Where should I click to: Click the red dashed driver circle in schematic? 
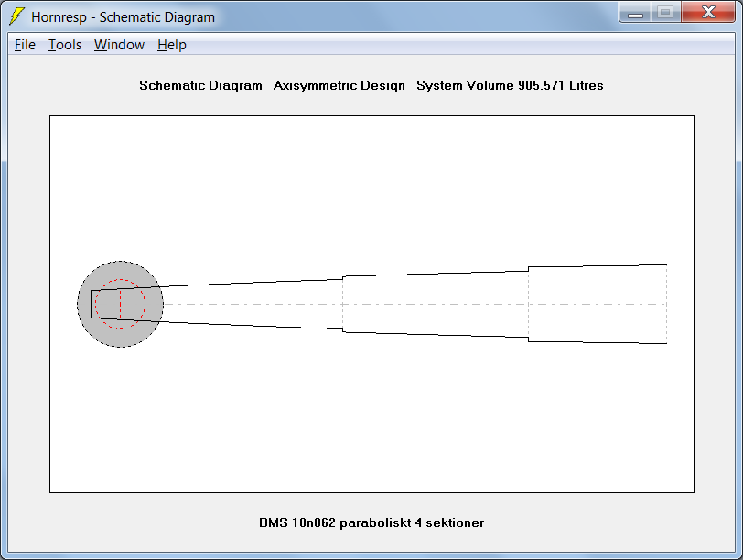[121, 304]
